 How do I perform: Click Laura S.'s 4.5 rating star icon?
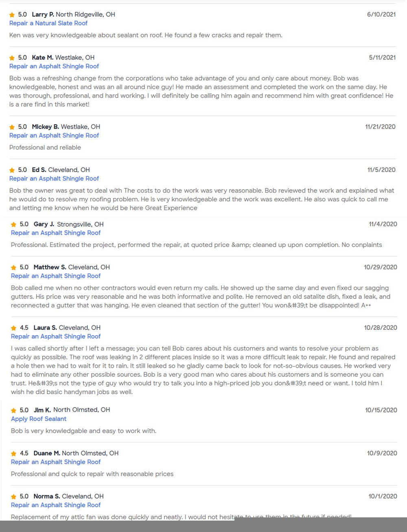click(x=14, y=328)
